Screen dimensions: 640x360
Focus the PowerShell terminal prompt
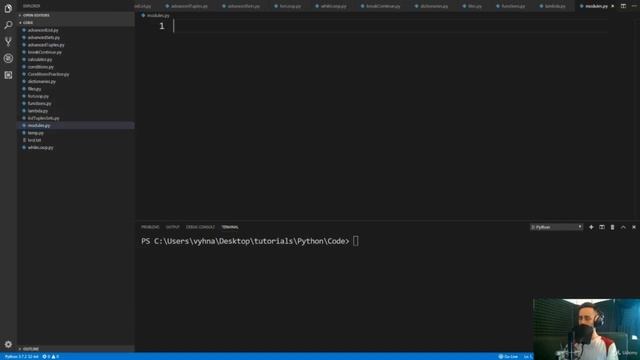[249, 241]
